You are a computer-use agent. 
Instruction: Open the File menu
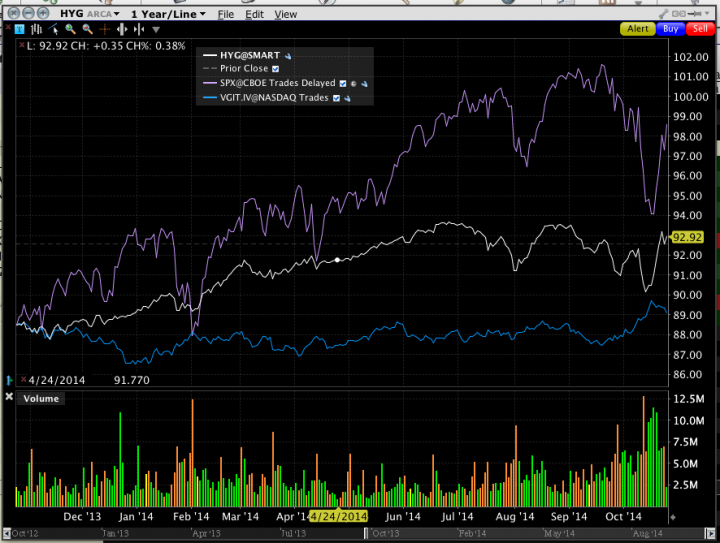(x=226, y=14)
